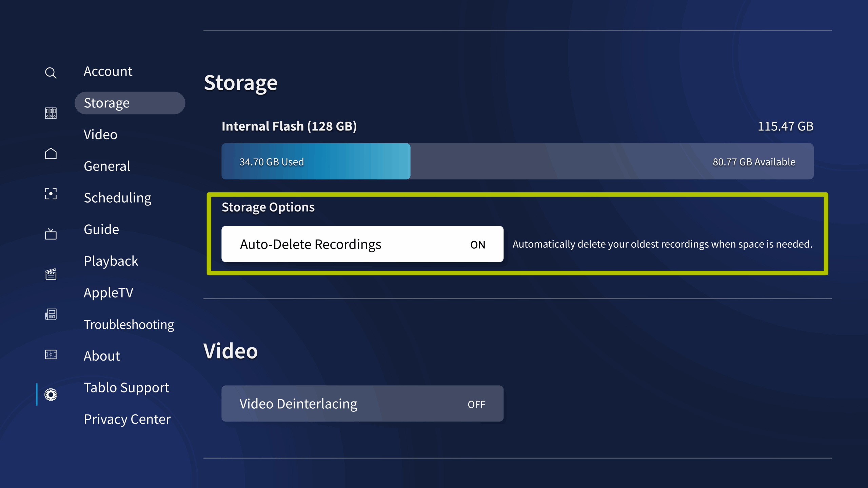
Task: Click the Movies clapperboard icon
Action: pyautogui.click(x=51, y=274)
